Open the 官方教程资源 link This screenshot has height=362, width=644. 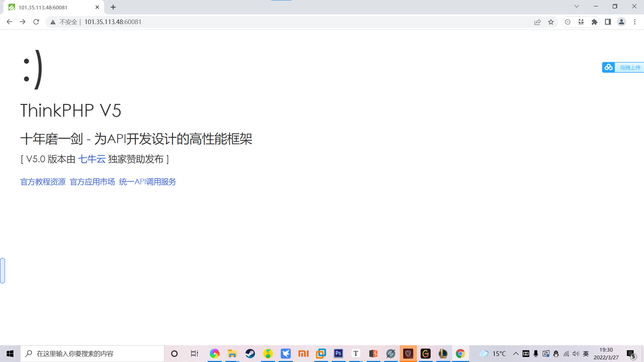[43, 182]
